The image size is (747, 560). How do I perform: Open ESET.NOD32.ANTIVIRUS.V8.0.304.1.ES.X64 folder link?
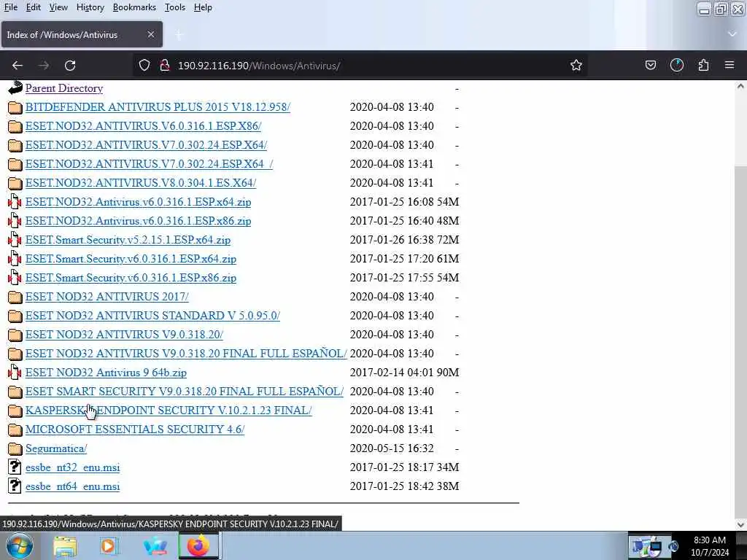(141, 183)
